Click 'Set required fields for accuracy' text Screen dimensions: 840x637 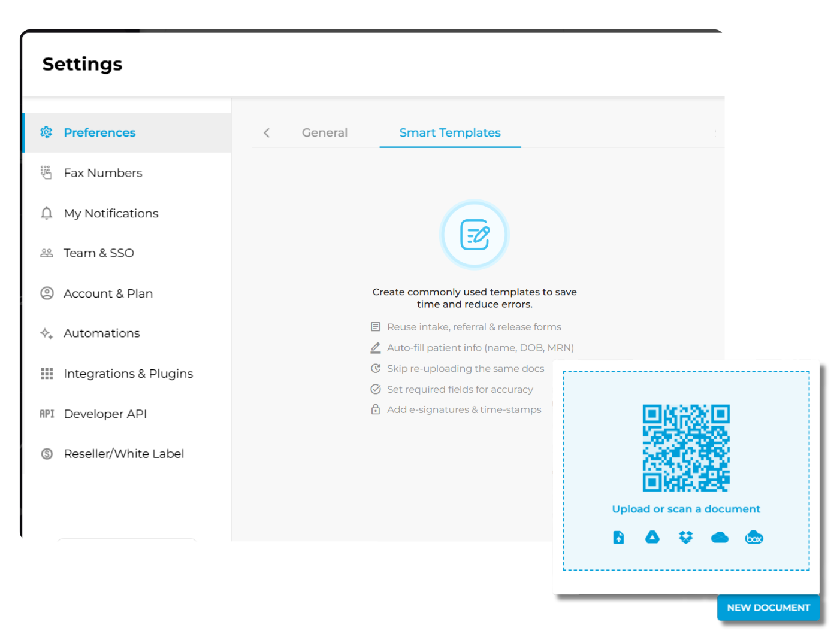(x=460, y=389)
